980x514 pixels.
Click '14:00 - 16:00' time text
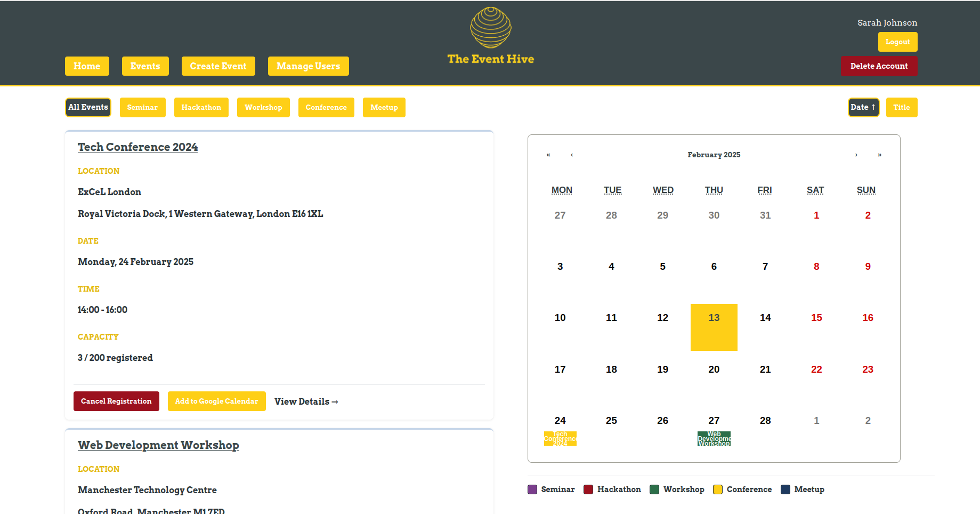tap(102, 310)
